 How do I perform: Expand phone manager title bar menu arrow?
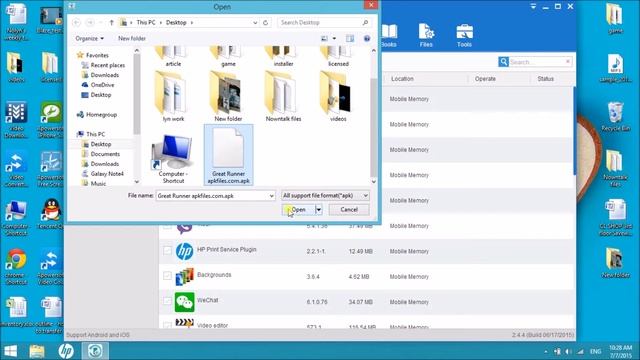tap(533, 7)
